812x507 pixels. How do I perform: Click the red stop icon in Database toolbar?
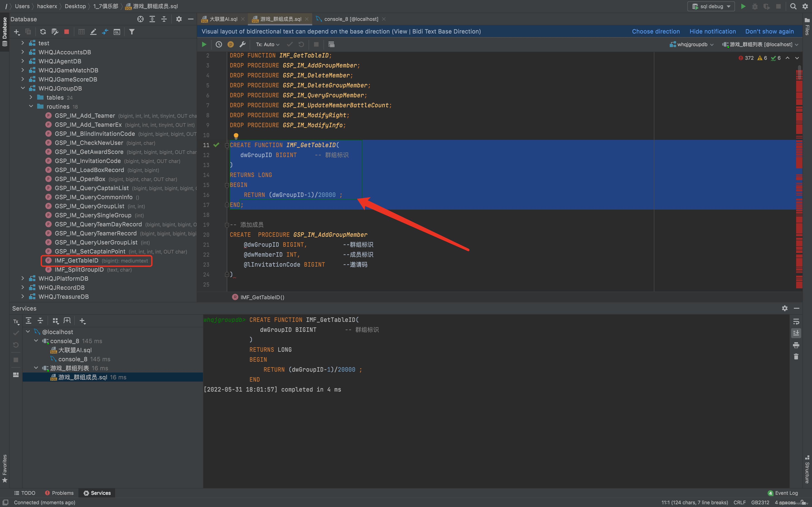click(66, 32)
